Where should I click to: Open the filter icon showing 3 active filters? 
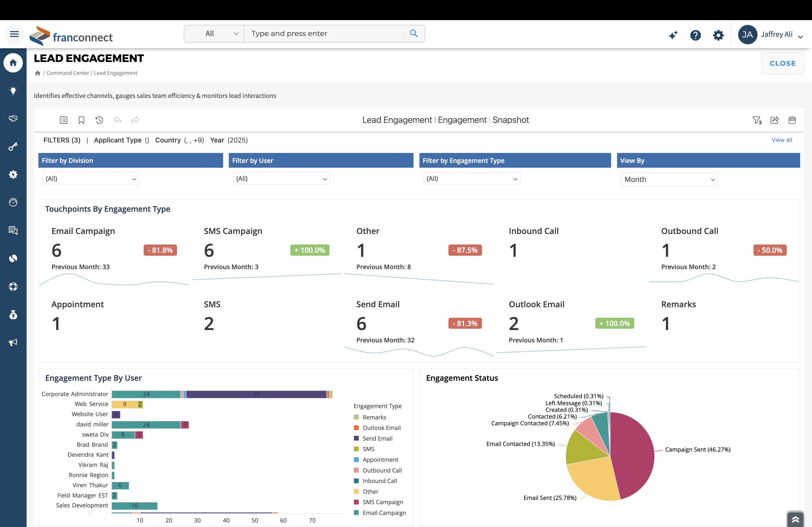click(757, 120)
